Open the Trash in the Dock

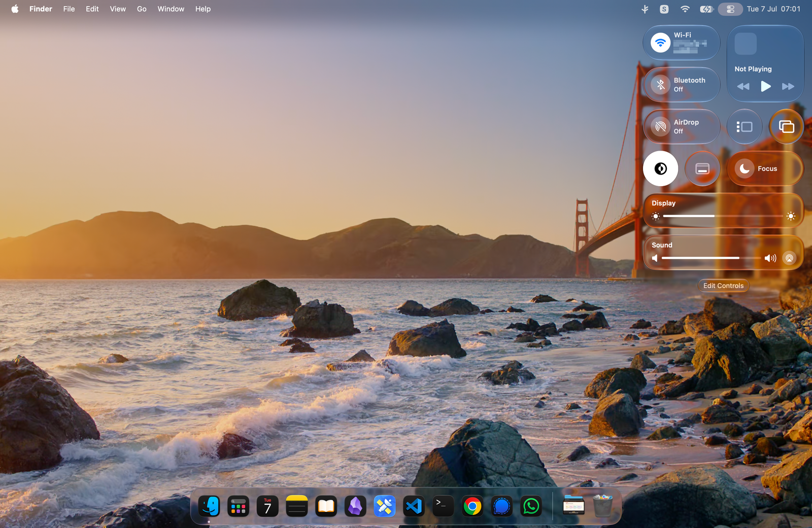tap(603, 506)
